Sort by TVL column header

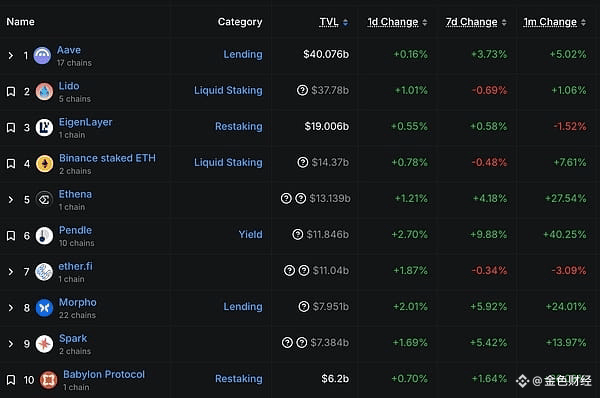point(329,22)
